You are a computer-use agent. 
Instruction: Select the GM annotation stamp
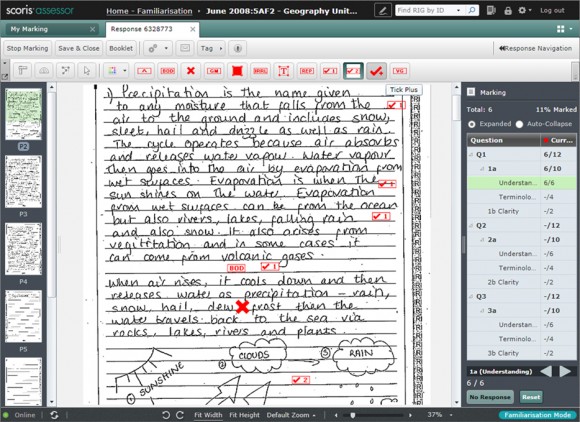tap(214, 71)
